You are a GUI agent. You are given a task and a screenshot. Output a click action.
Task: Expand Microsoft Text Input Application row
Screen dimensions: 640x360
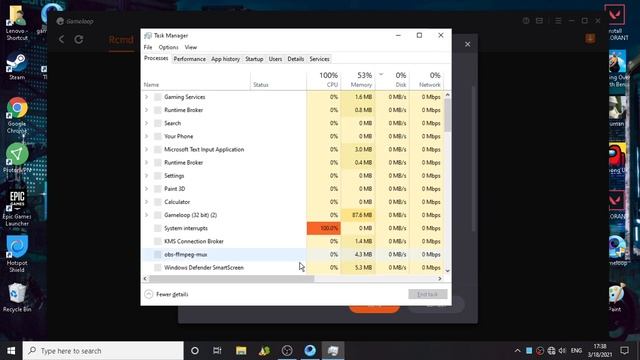147,149
